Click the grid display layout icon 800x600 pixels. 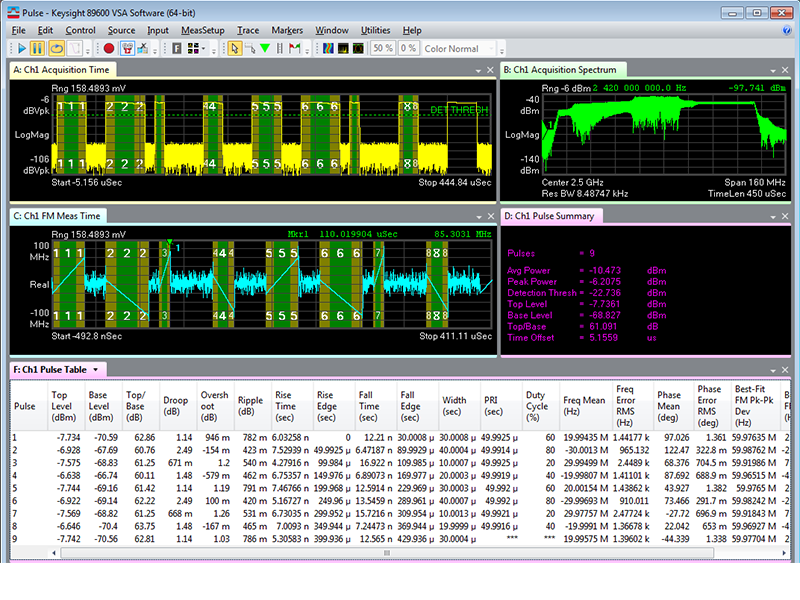point(191,48)
